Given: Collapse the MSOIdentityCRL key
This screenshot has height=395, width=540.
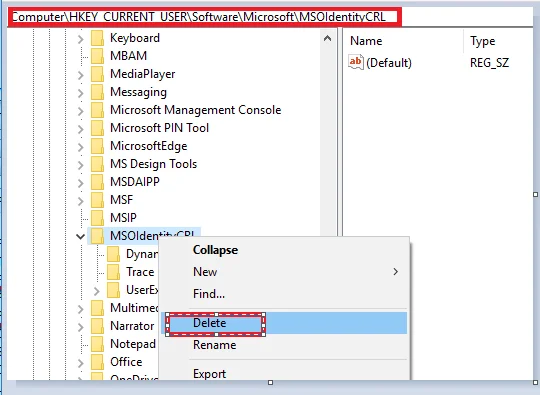Looking at the screenshot, I should coord(81,237).
